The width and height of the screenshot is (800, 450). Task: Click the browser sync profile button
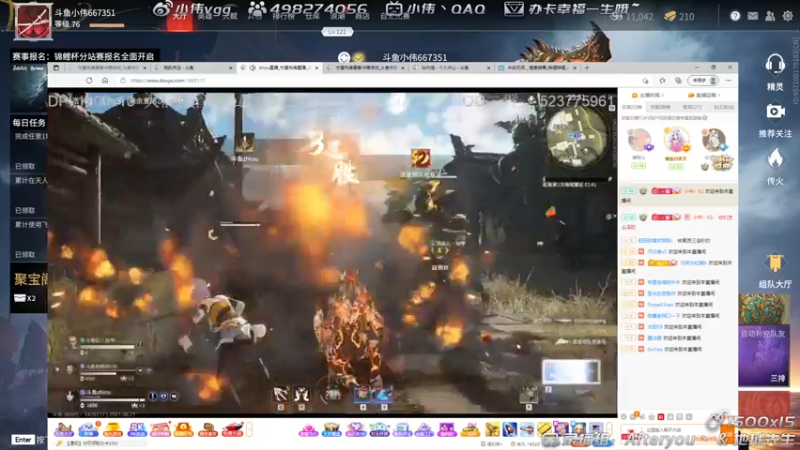(x=703, y=81)
